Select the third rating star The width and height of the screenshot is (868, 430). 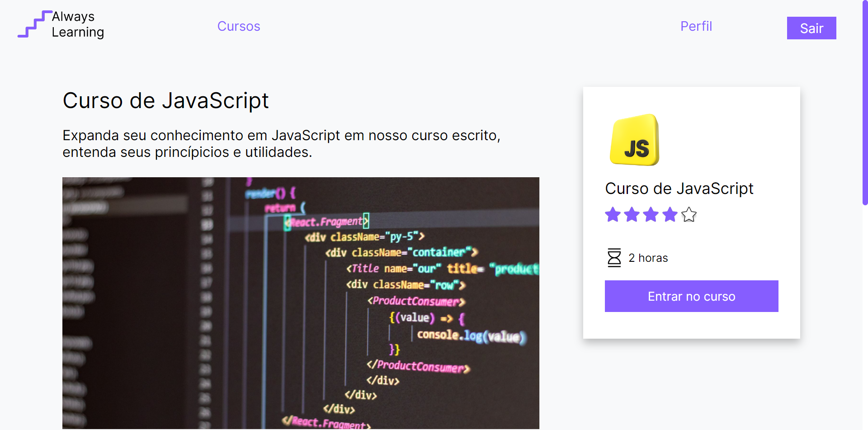tap(651, 215)
